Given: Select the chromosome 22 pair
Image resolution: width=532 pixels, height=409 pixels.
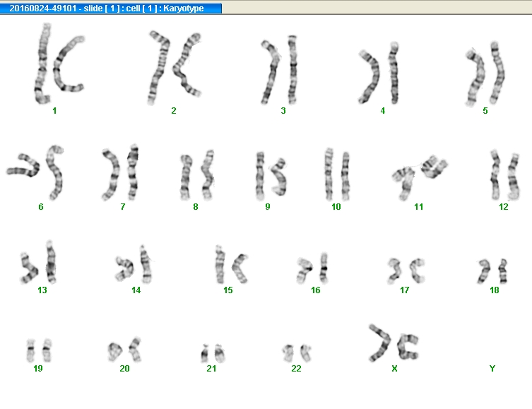Looking at the screenshot, I should point(297,353).
